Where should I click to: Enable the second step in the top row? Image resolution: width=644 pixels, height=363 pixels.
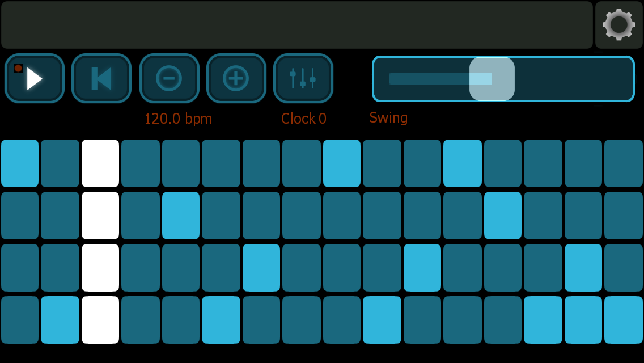(x=60, y=163)
